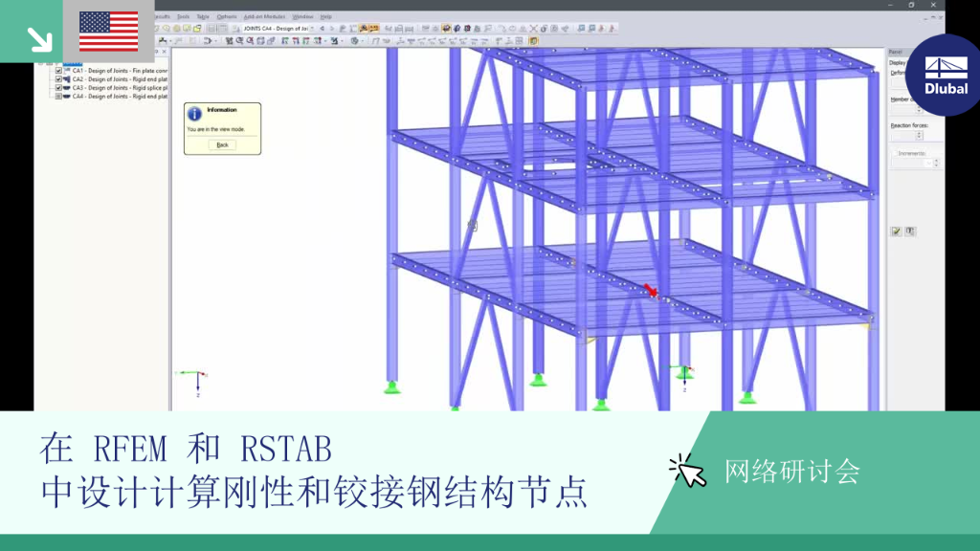
Task: Toggle checkbox for CA3 Rigid splice plate
Action: [58, 88]
